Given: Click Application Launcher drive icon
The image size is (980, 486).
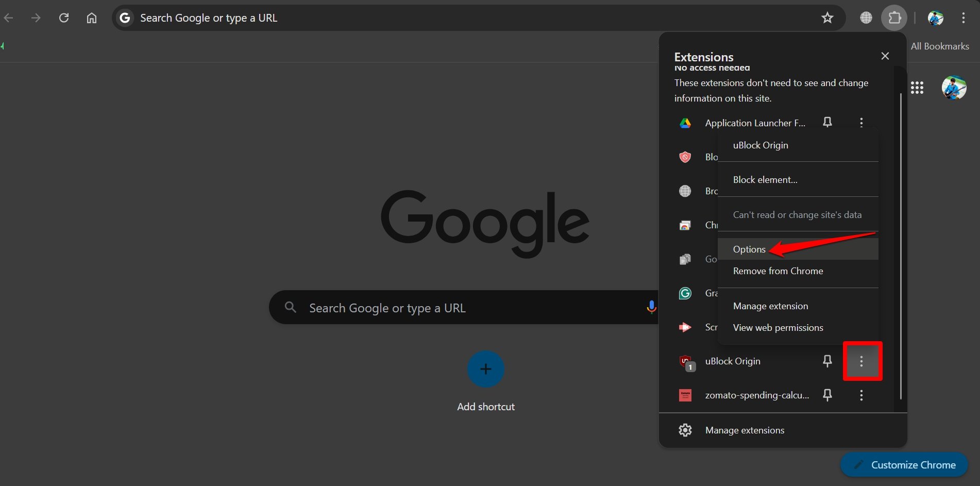Looking at the screenshot, I should pyautogui.click(x=685, y=123).
